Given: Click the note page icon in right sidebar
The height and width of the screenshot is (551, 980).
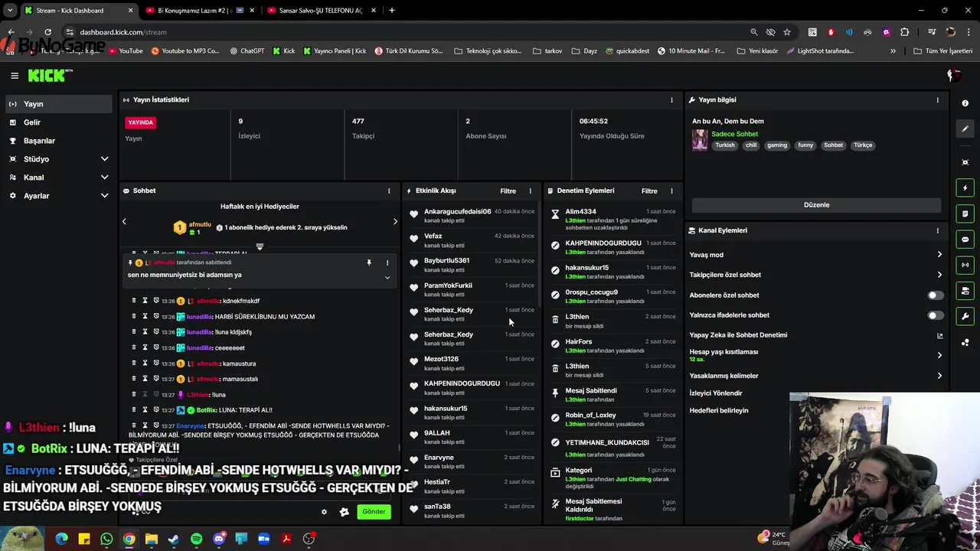Looking at the screenshot, I should (965, 214).
